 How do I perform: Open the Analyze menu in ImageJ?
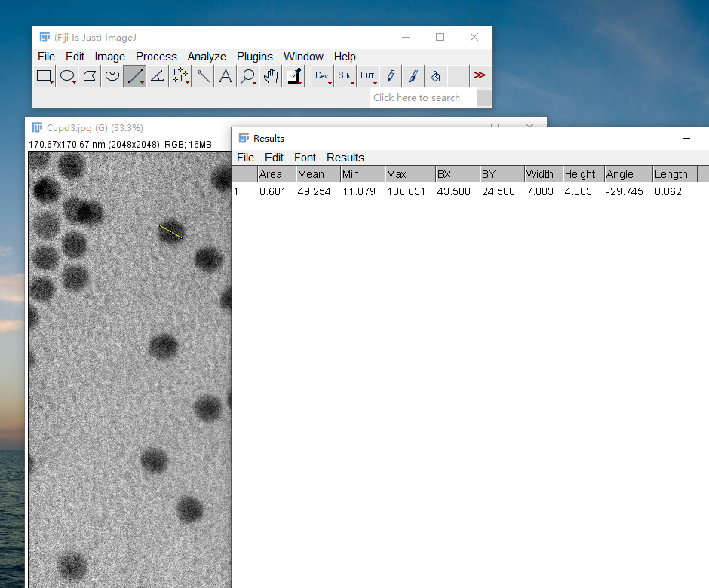[x=207, y=57]
